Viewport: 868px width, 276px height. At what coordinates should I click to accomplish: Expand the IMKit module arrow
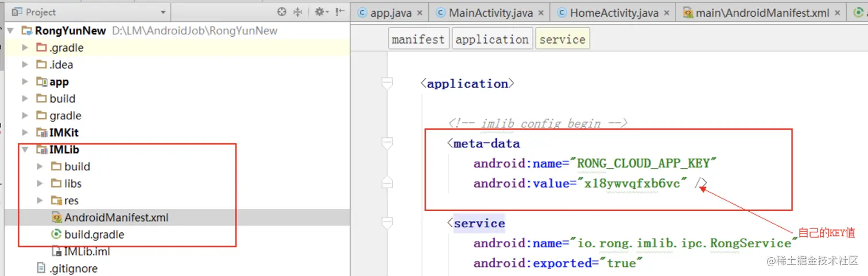click(x=25, y=133)
